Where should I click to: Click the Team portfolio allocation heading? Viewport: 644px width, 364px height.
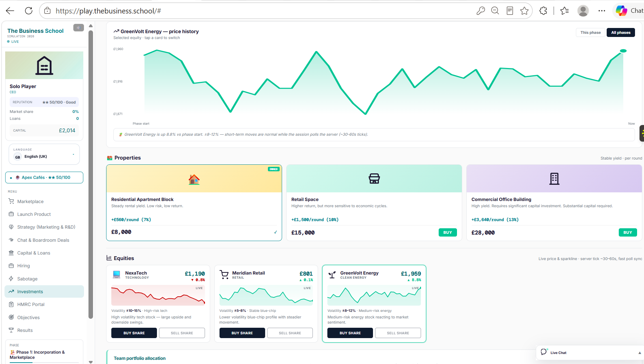tap(140, 358)
